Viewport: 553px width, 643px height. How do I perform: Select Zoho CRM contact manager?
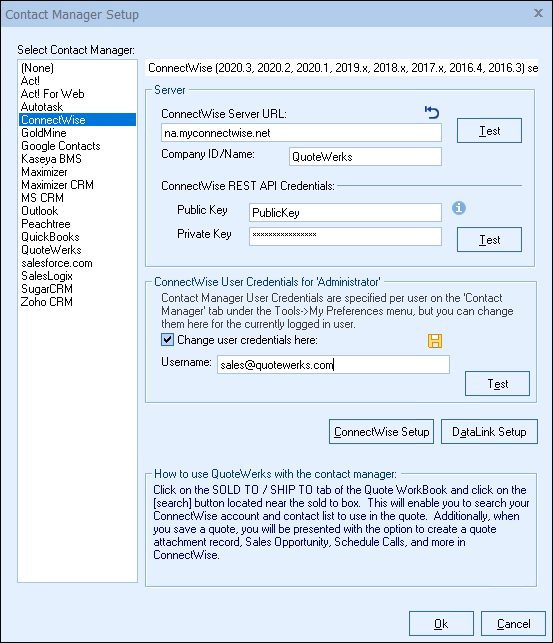tap(77, 302)
